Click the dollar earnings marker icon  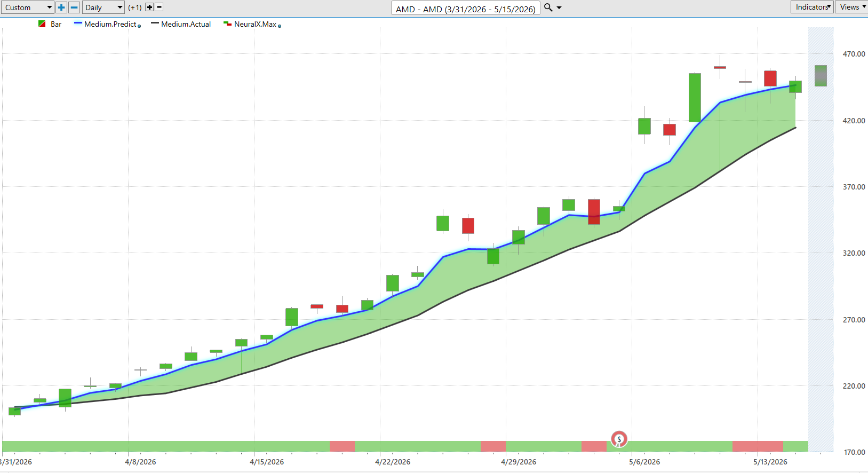(619, 439)
